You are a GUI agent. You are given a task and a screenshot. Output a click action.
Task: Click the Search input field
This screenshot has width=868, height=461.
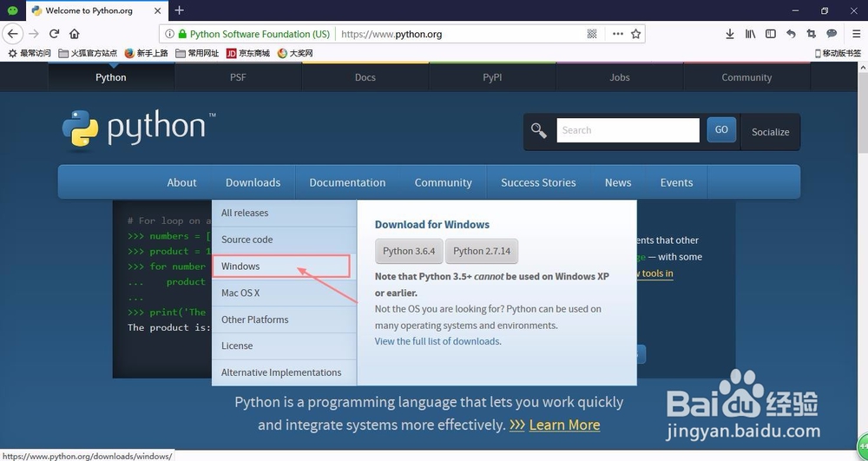(x=628, y=130)
